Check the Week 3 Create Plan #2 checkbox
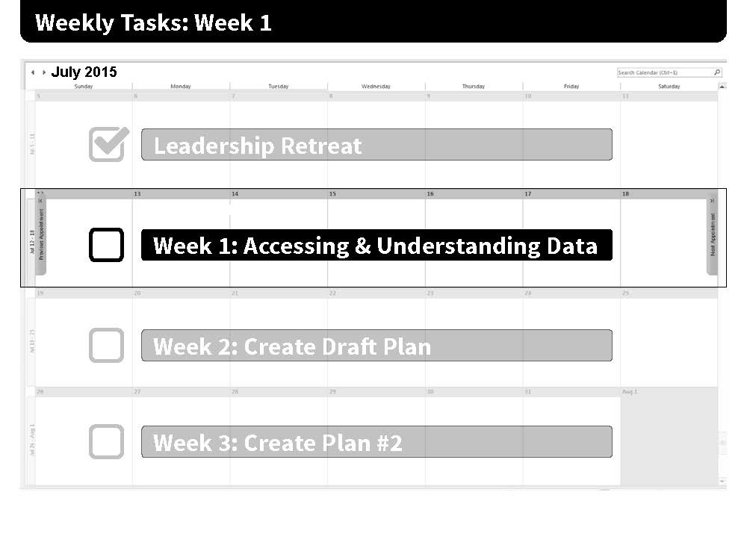 pyautogui.click(x=106, y=441)
